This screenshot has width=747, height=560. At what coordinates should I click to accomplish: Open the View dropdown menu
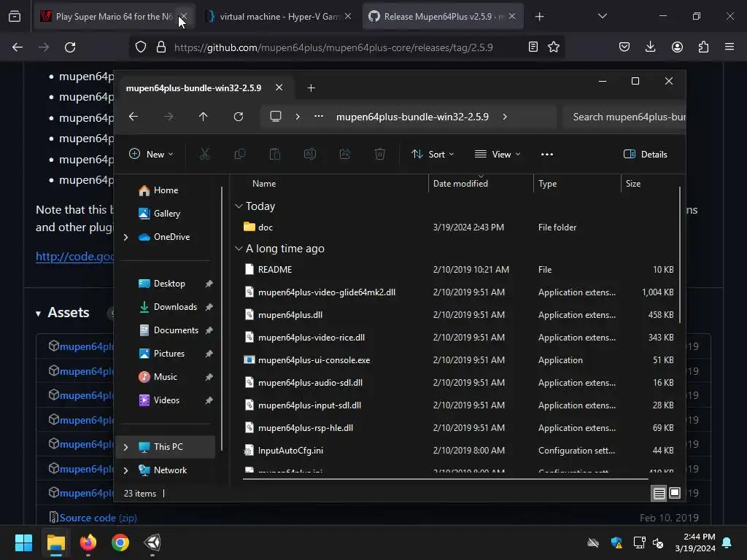pyautogui.click(x=498, y=155)
